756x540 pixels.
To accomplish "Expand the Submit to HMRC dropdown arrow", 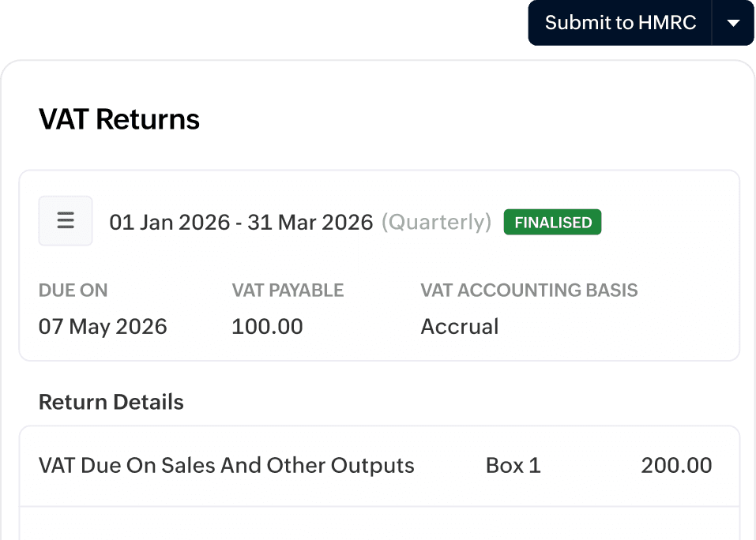I will [x=733, y=23].
